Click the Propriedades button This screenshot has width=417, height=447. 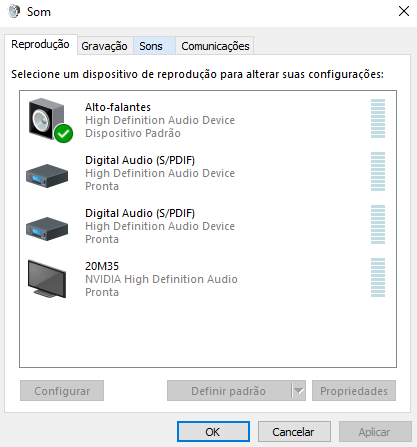(x=354, y=391)
